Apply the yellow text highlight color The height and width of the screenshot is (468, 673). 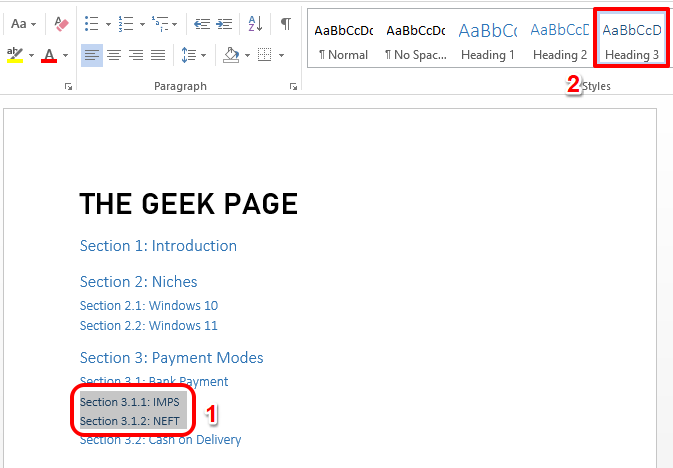pyautogui.click(x=15, y=55)
